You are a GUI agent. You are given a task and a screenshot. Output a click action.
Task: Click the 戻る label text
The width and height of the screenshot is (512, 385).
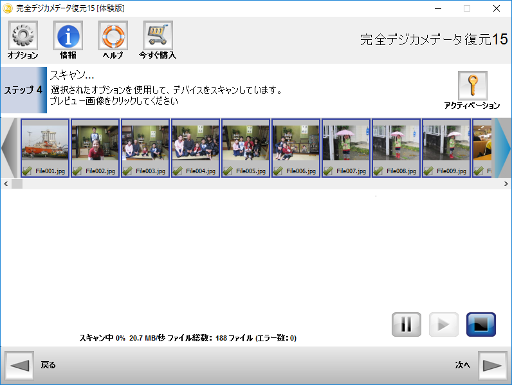pyautogui.click(x=48, y=365)
